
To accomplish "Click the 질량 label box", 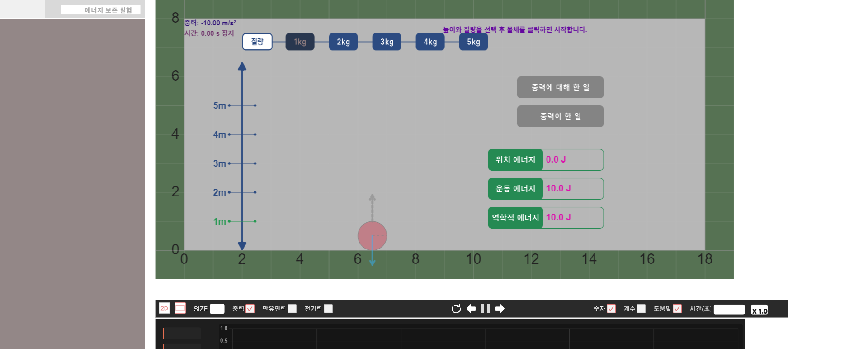I will 257,42.
